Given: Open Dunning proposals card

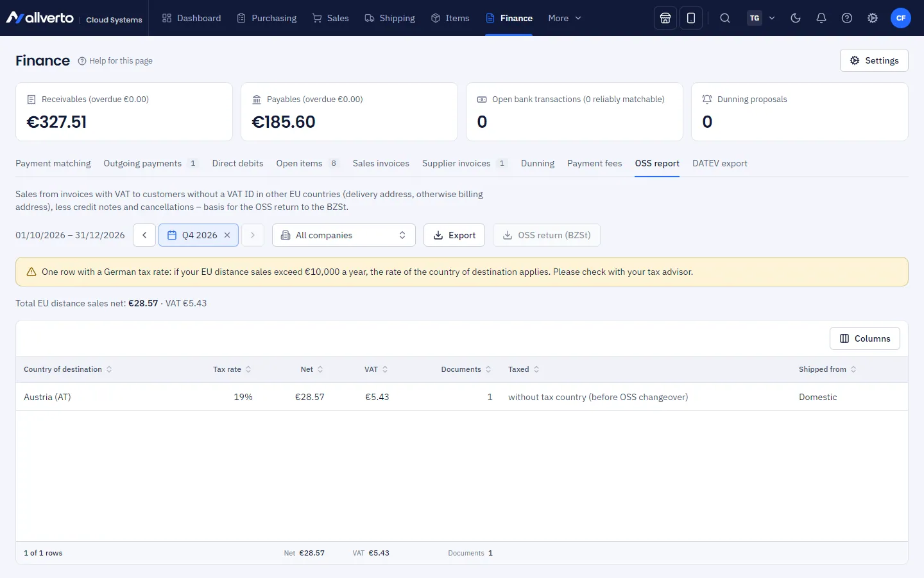Looking at the screenshot, I should [x=800, y=112].
